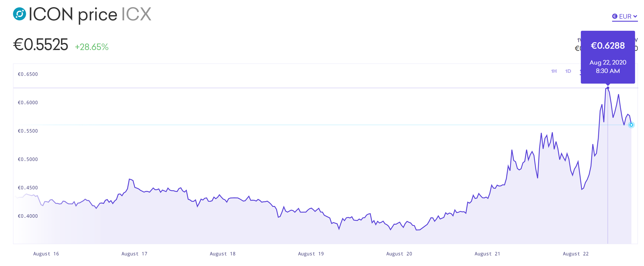Click the ICX ticker text

[x=136, y=14]
